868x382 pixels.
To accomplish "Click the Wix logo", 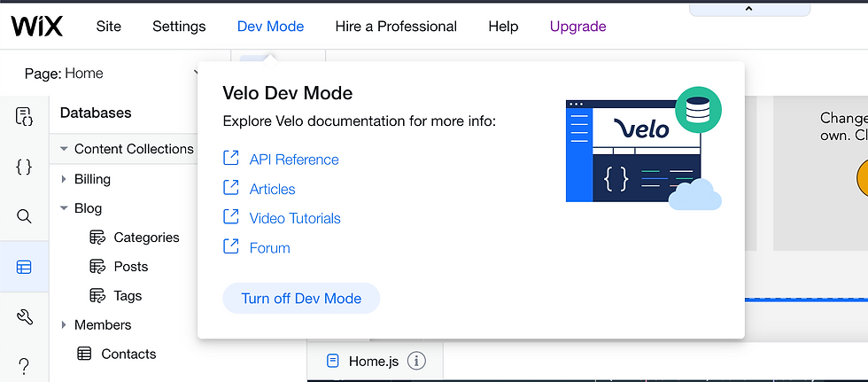I will [x=36, y=26].
